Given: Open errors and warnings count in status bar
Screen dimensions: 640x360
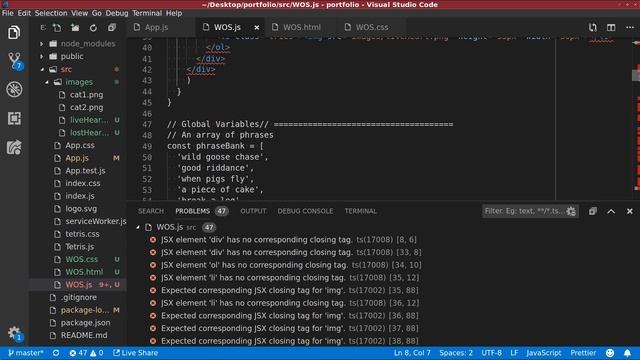Looking at the screenshot, I should (x=86, y=353).
